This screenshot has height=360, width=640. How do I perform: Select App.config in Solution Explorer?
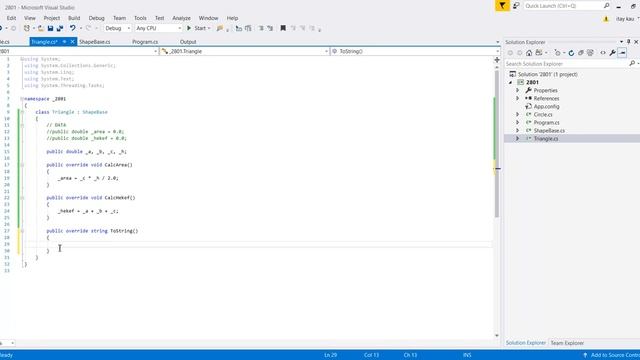pyautogui.click(x=546, y=107)
